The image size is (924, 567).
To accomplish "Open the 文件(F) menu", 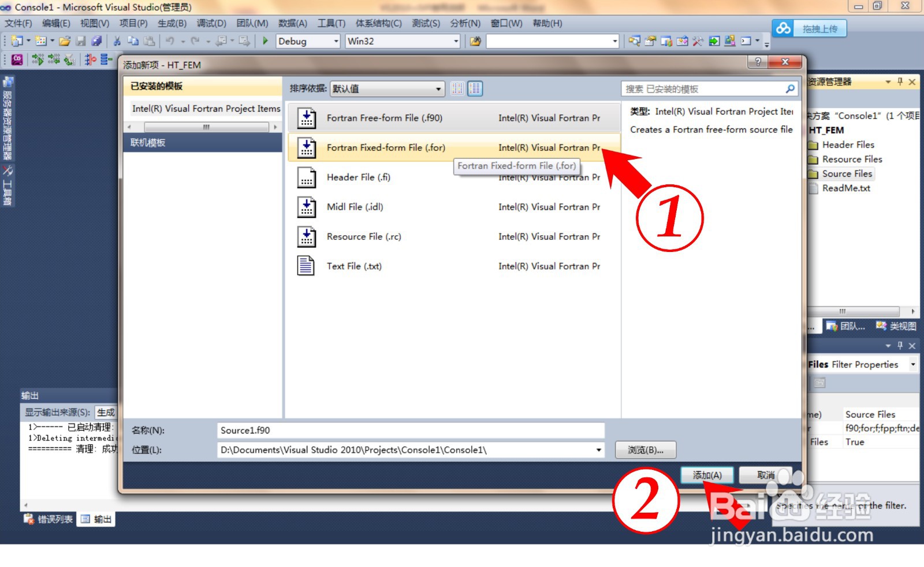I will pos(18,23).
